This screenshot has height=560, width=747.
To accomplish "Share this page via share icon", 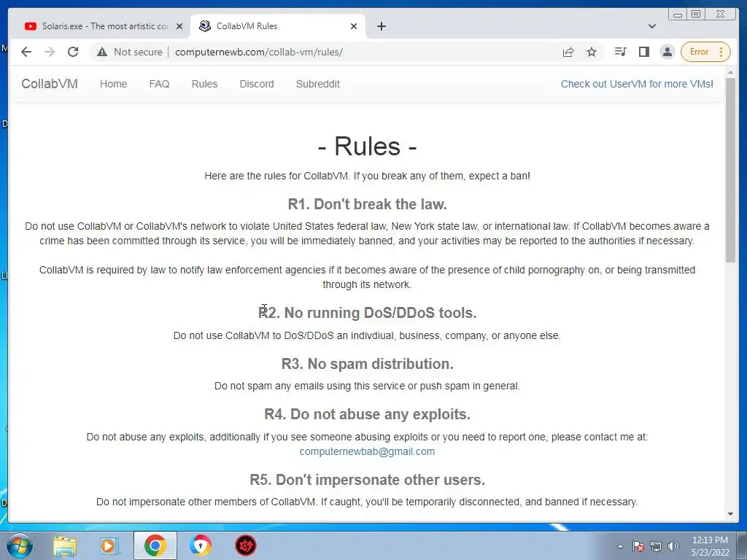I will click(568, 52).
